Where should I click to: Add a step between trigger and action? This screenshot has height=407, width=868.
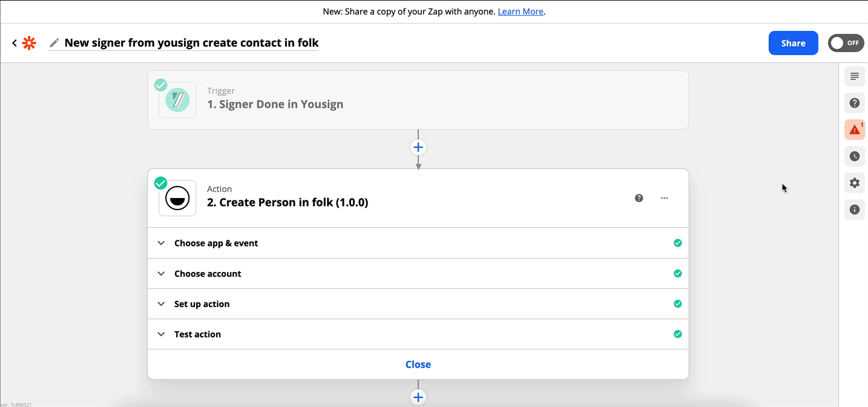418,147
